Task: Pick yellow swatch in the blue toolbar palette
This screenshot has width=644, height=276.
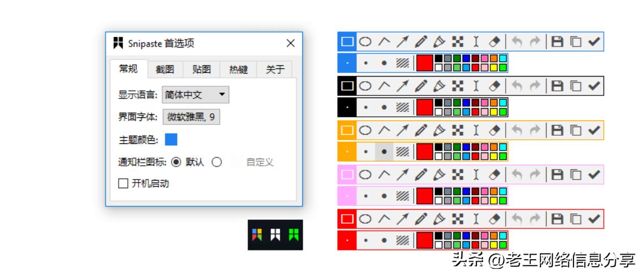Action: click(x=494, y=67)
